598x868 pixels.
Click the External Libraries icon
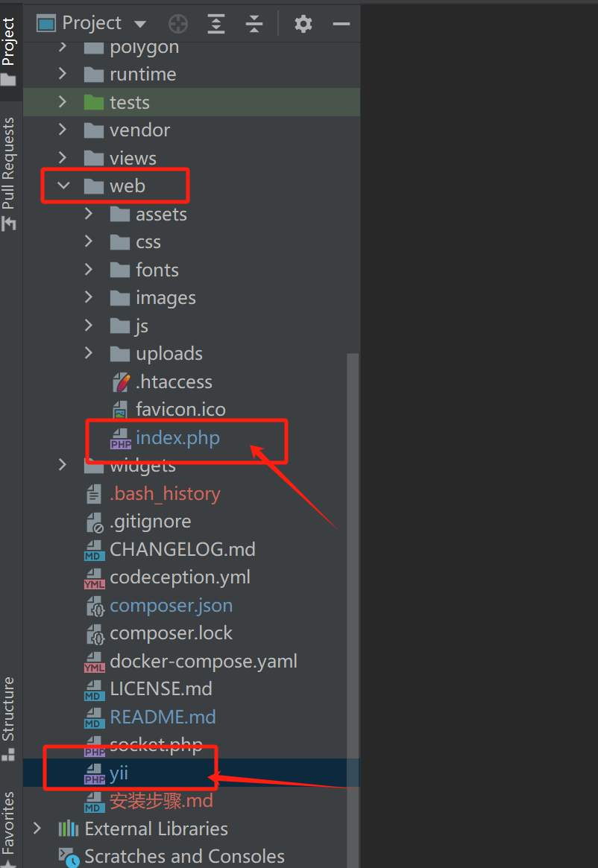point(67,828)
